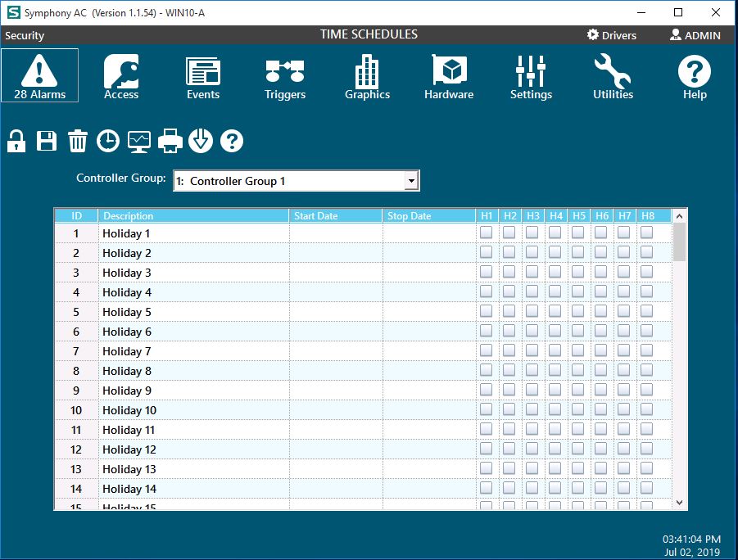Click the download arrow icon
Screen dimensions: 738x560
pyautogui.click(x=201, y=141)
